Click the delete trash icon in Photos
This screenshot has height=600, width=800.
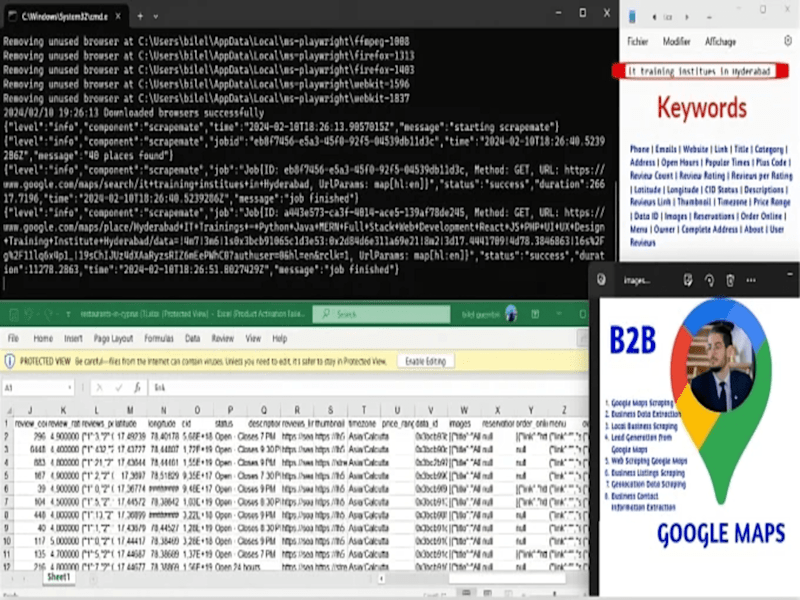tap(730, 280)
